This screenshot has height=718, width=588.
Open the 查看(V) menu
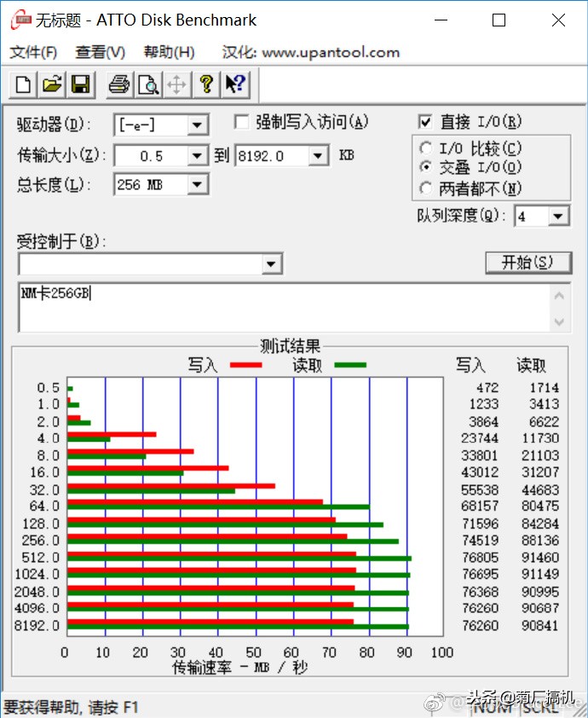click(x=101, y=52)
